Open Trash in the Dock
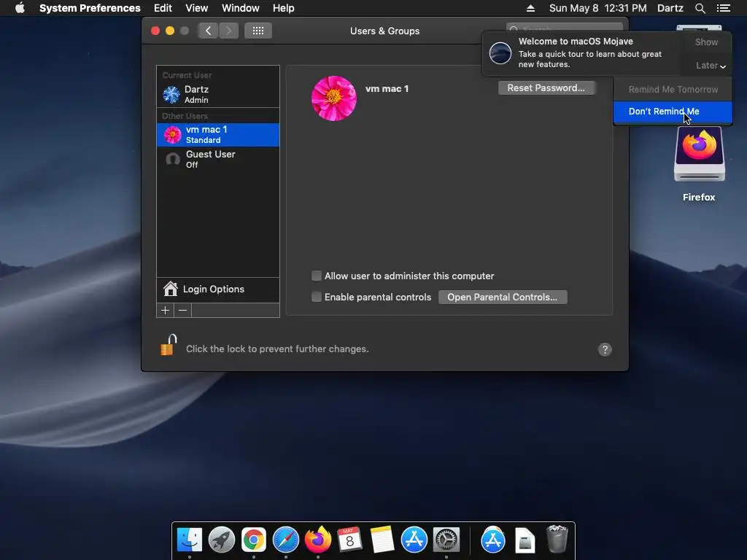747x560 pixels. click(557, 540)
